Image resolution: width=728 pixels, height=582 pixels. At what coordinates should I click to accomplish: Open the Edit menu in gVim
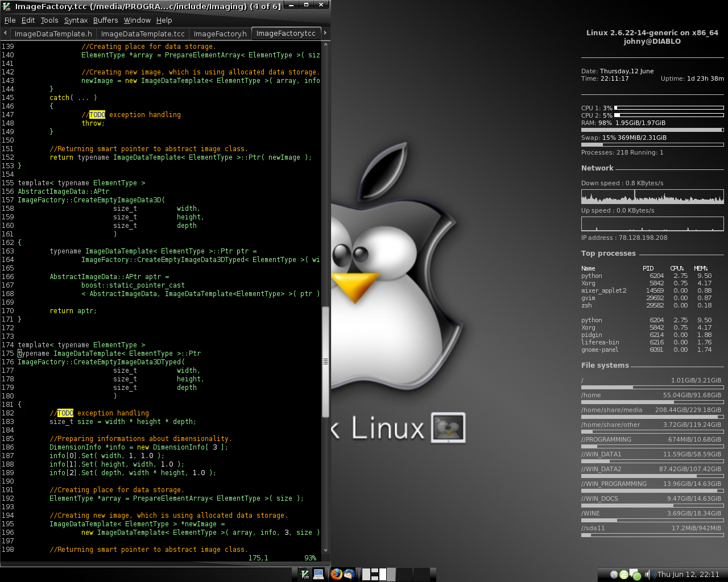click(x=28, y=20)
